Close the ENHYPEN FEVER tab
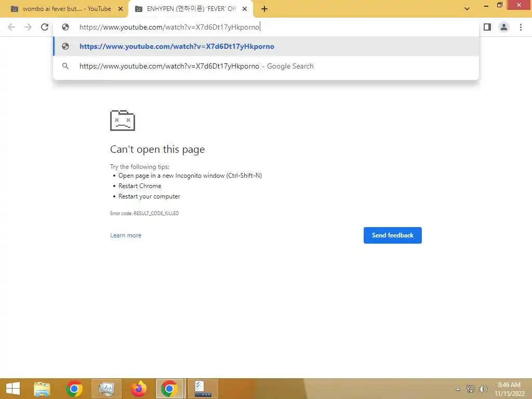The image size is (532, 399). click(x=245, y=9)
